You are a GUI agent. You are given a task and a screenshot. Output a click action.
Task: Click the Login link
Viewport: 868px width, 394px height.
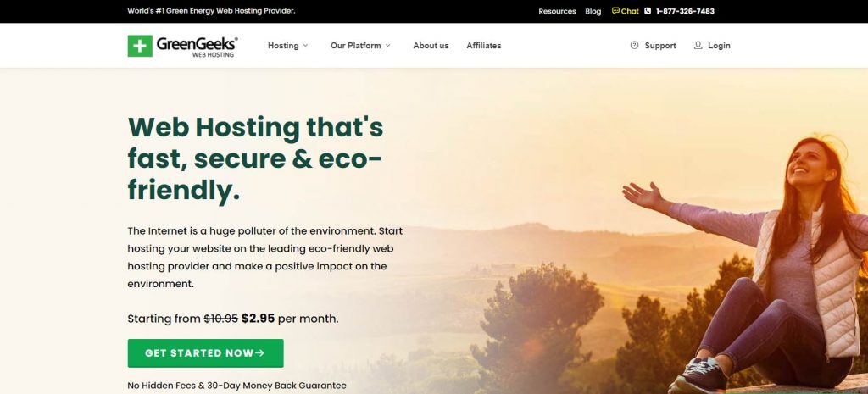(x=719, y=46)
